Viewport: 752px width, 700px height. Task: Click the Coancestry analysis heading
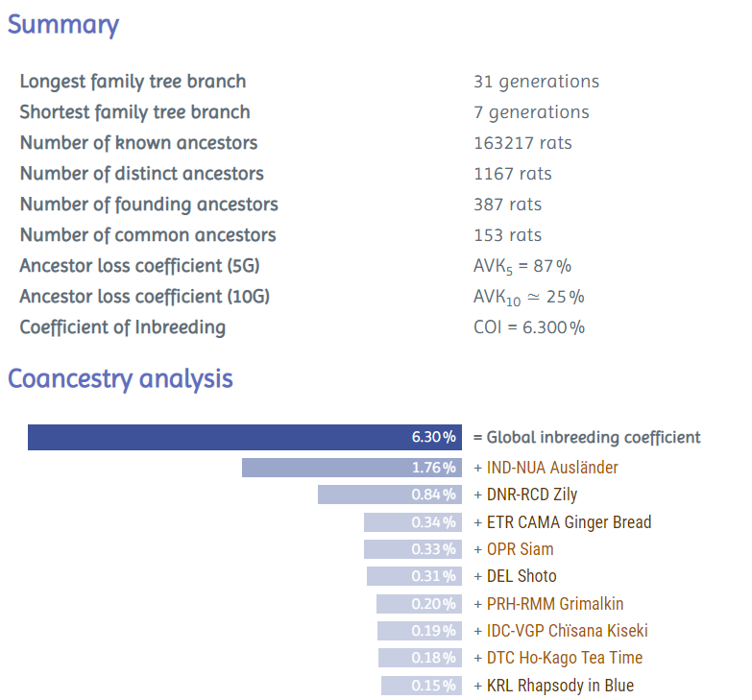click(x=120, y=378)
